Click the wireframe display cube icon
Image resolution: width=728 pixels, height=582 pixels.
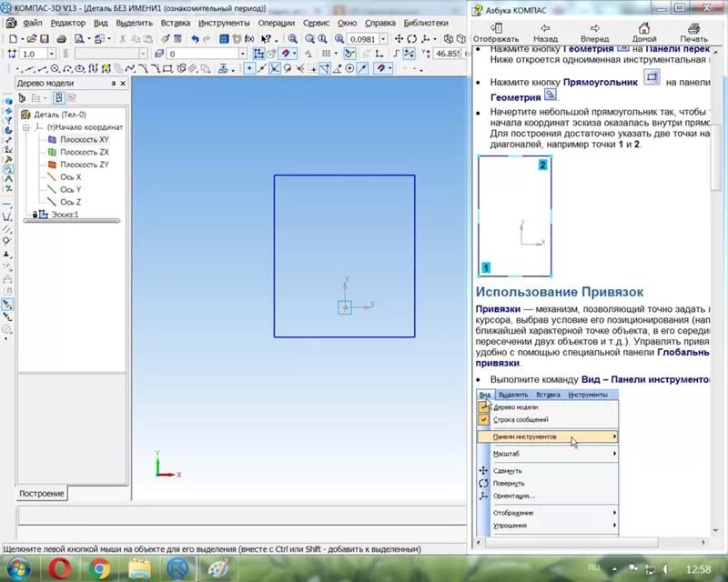pos(448,39)
